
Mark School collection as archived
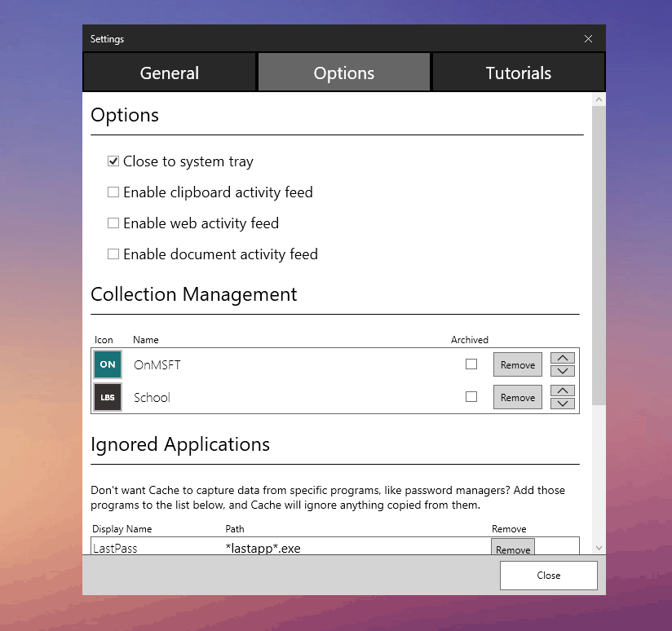tap(471, 397)
